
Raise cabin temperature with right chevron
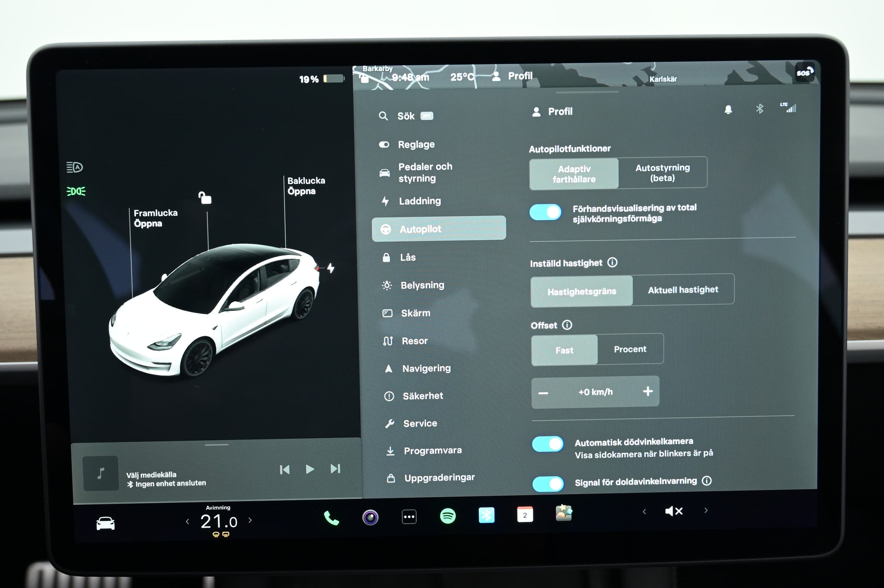250,520
